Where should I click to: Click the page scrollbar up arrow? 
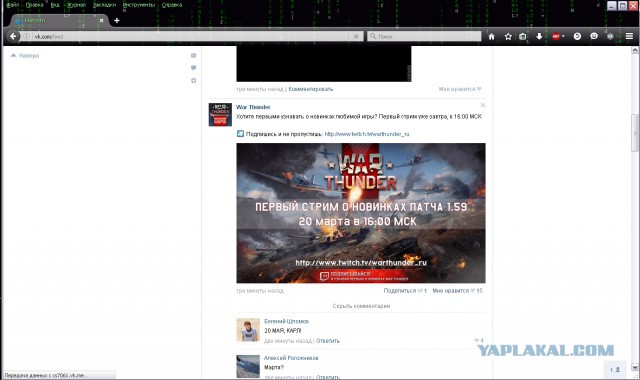(x=635, y=50)
